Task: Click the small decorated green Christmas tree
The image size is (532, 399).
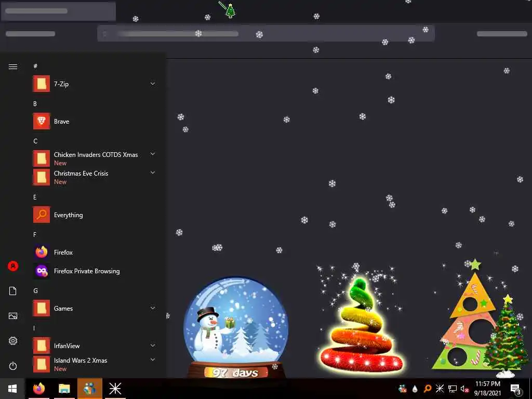Action: [506, 336]
